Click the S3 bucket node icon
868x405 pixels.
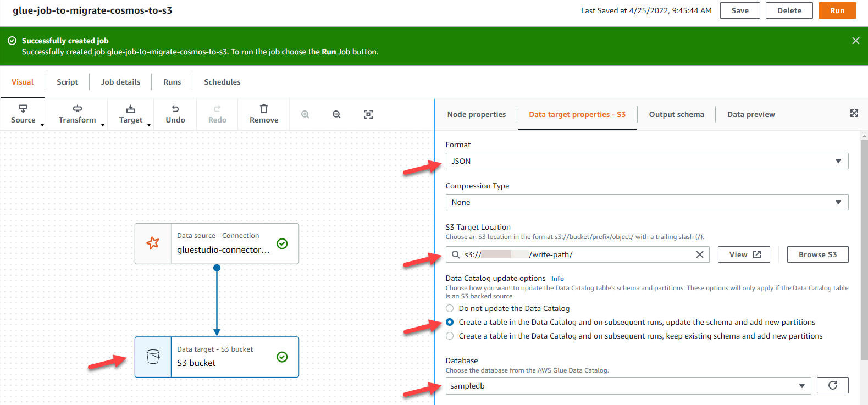pos(153,357)
